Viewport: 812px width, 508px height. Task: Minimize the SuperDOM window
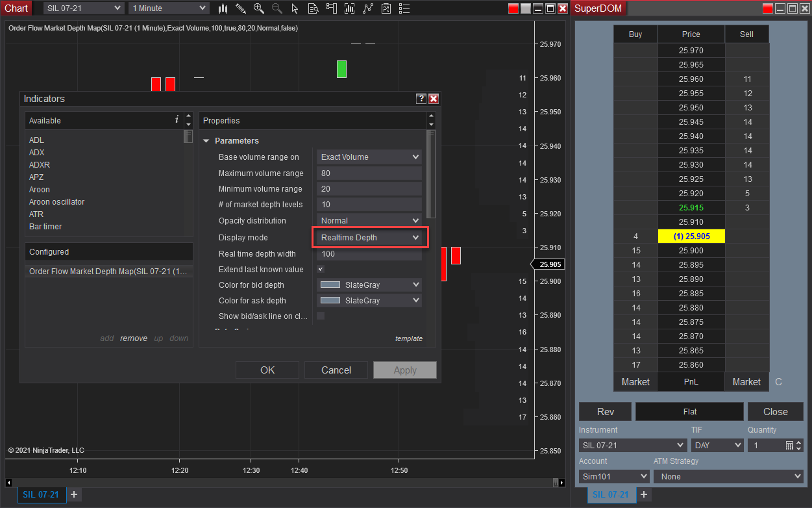pyautogui.click(x=780, y=8)
